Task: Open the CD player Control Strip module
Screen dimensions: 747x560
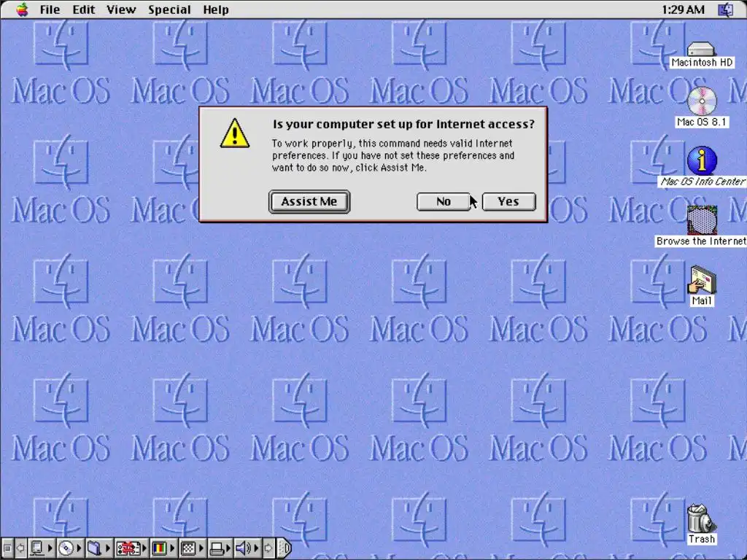Action: [70, 548]
